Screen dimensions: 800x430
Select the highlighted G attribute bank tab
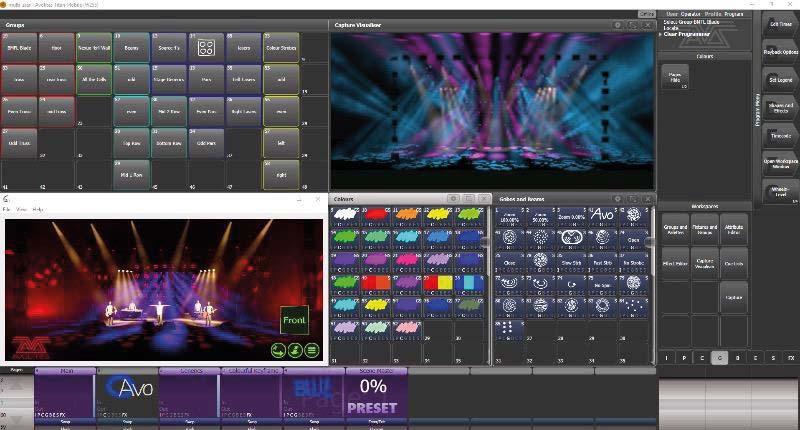pyautogui.click(x=719, y=358)
